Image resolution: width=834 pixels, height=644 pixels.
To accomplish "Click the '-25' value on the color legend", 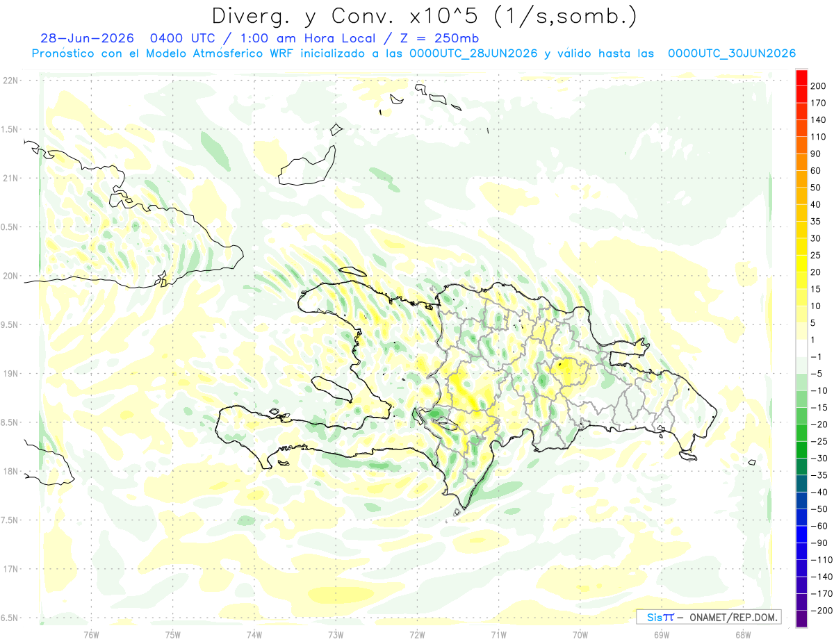I will pos(819,441).
